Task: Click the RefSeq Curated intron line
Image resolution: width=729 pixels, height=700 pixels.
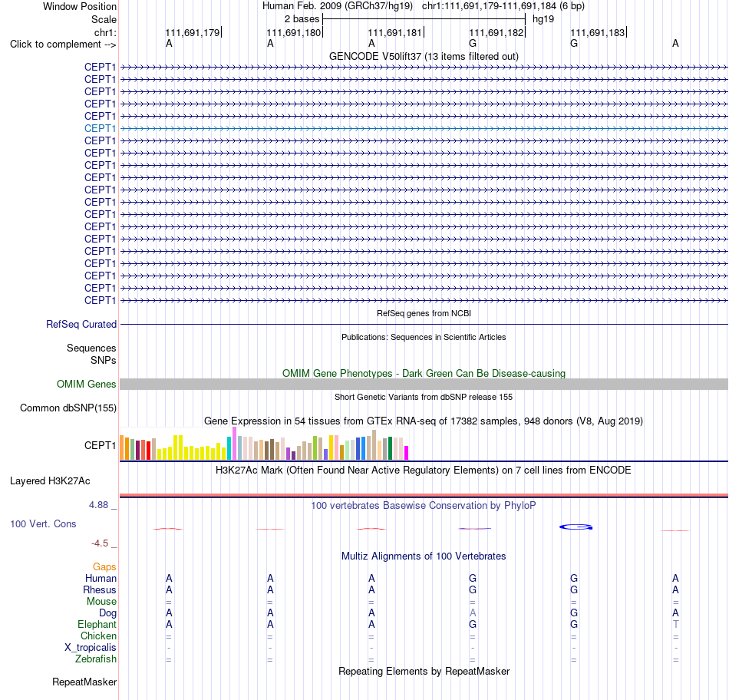Action: [x=424, y=324]
